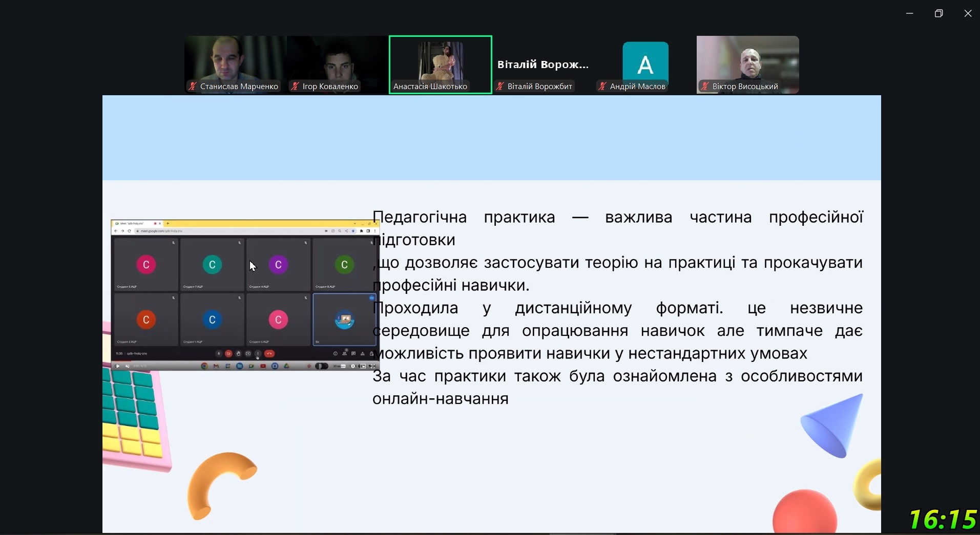Open three-dot more options in Meet screenshot
The width and height of the screenshot is (980, 535).
click(x=258, y=353)
